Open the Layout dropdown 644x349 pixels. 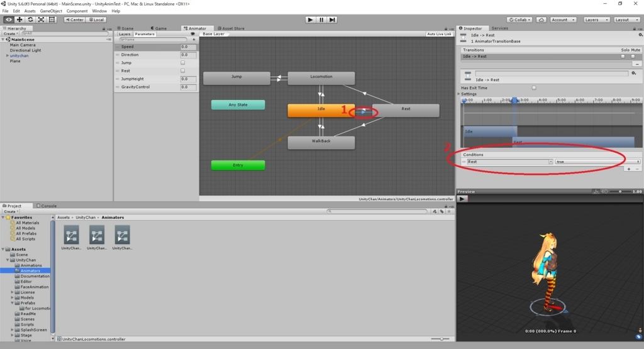(x=627, y=19)
